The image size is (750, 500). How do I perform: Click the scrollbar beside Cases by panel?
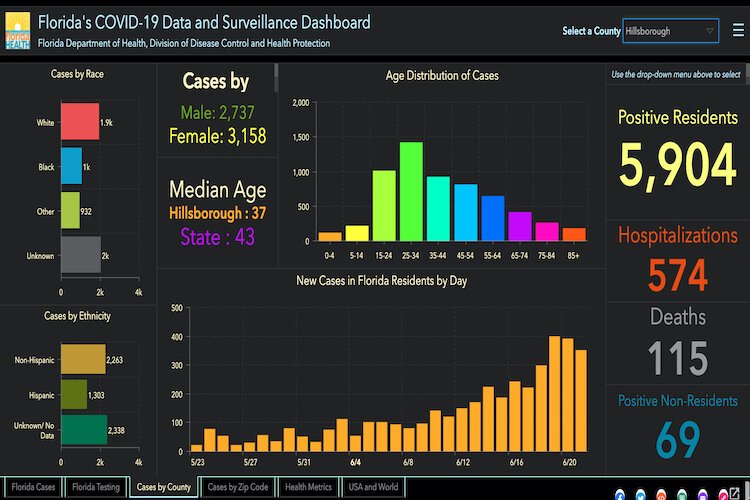276,78
